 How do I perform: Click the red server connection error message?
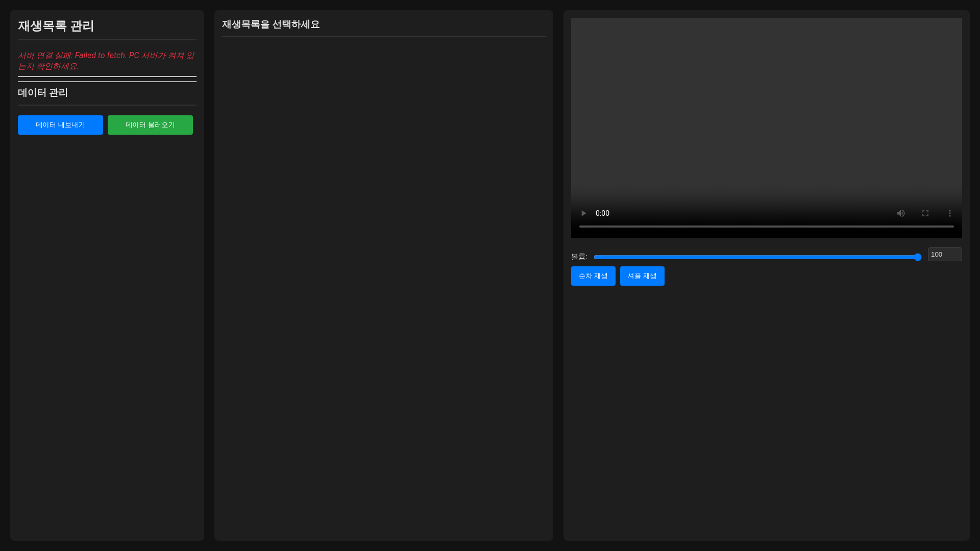tap(106, 61)
